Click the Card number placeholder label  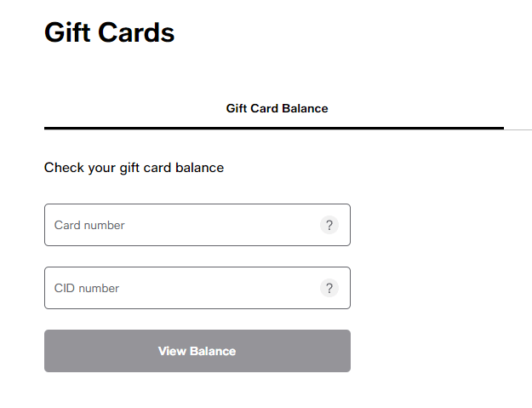89,225
